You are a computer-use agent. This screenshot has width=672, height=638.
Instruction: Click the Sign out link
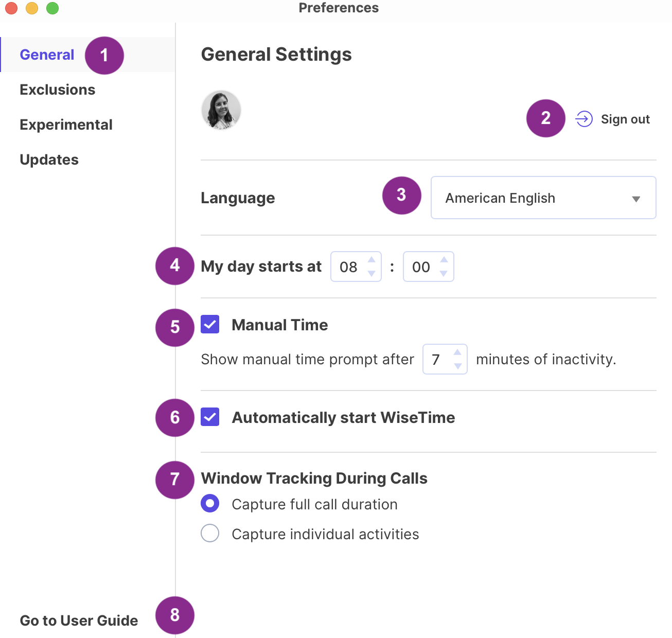coord(625,119)
